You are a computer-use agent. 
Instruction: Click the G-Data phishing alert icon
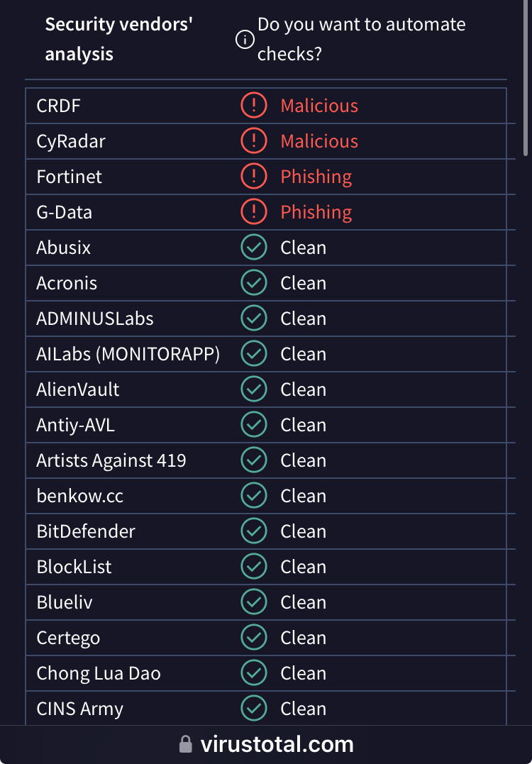click(253, 212)
